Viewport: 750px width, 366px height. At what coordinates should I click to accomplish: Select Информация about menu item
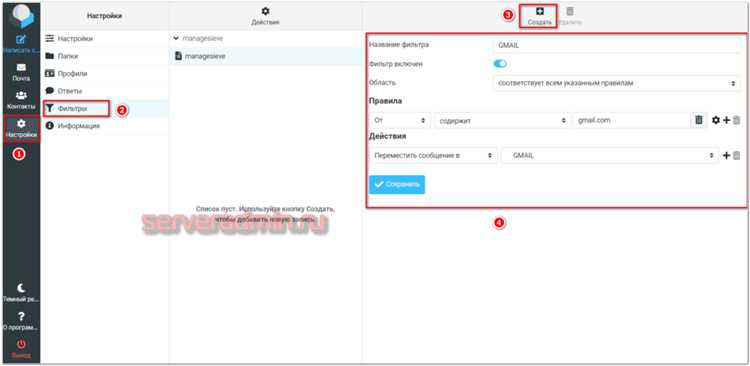click(x=105, y=126)
